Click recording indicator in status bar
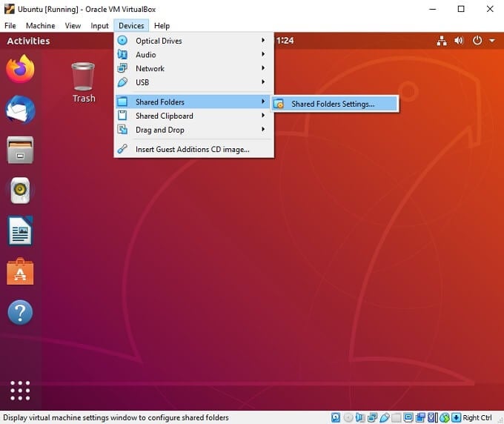This screenshot has height=424, width=504. point(420,417)
